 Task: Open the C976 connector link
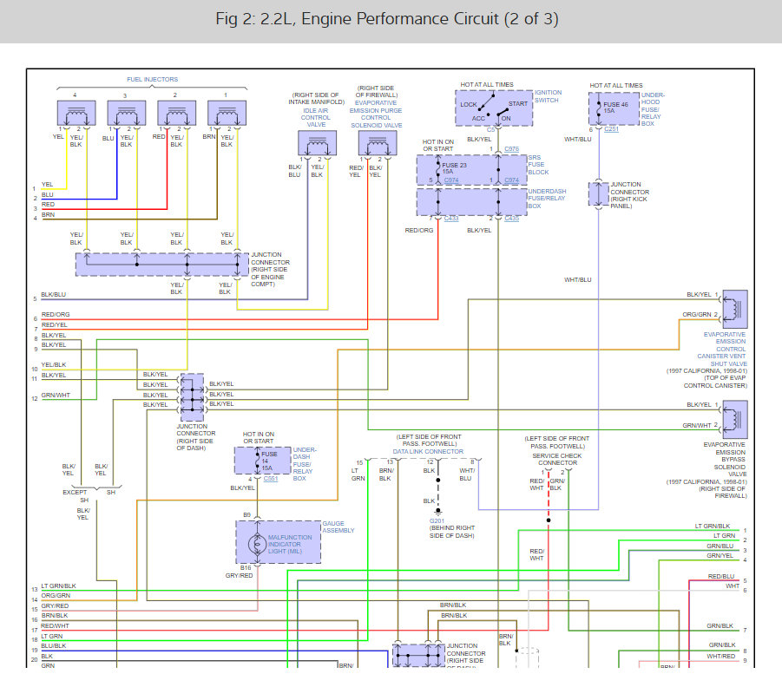[511, 149]
